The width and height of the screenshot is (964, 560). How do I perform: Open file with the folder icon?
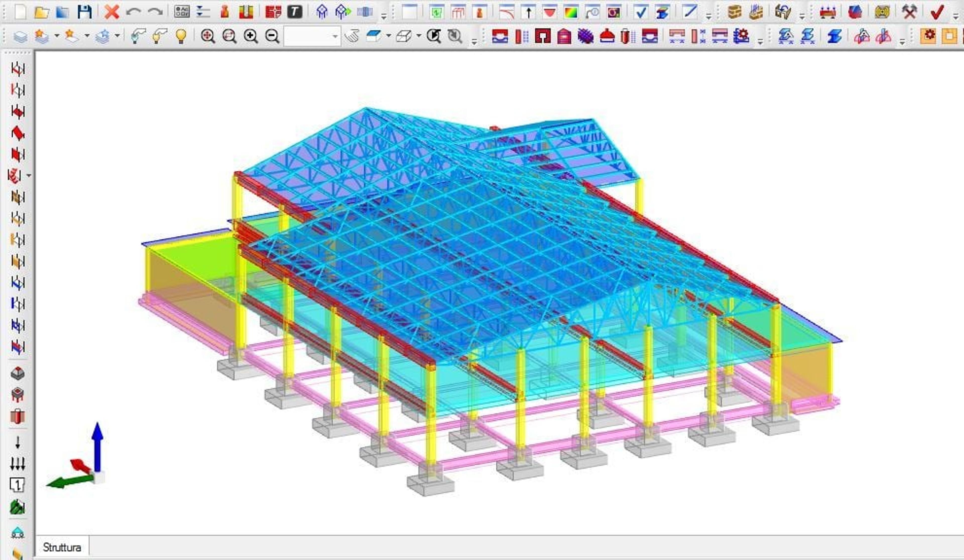(41, 12)
